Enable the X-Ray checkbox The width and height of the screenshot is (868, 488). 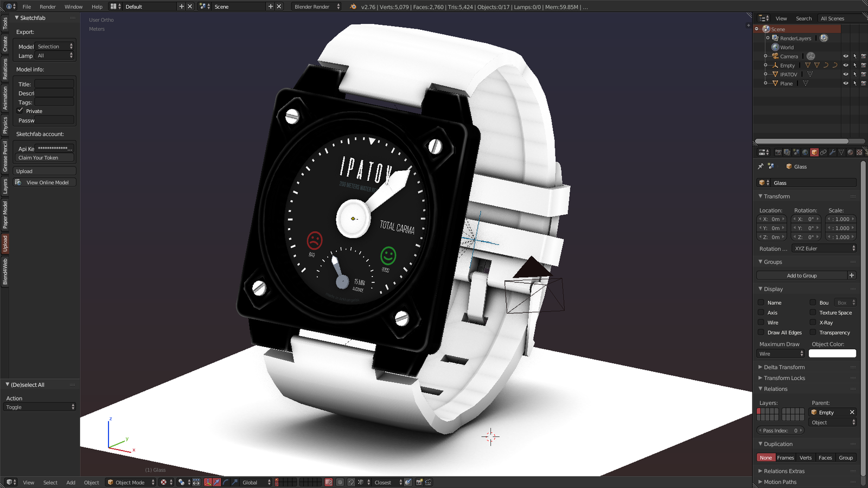click(813, 323)
